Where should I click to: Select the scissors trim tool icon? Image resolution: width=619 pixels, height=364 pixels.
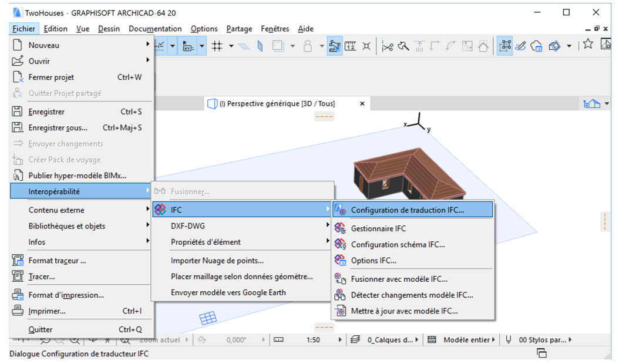point(387,46)
